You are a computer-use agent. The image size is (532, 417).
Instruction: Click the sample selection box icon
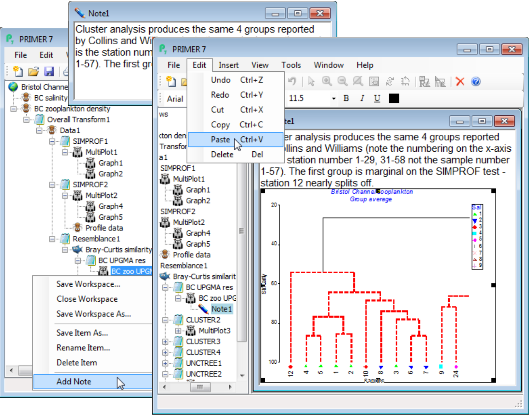(374, 82)
